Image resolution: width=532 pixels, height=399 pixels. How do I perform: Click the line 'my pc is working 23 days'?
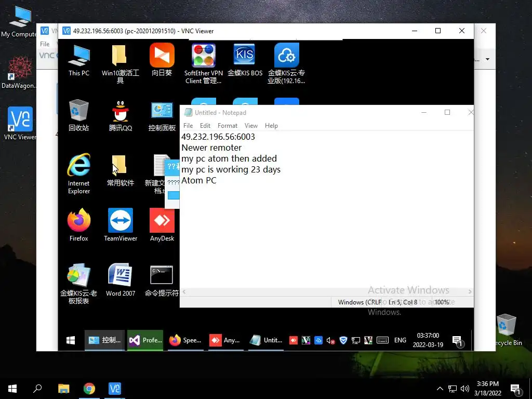tap(231, 169)
